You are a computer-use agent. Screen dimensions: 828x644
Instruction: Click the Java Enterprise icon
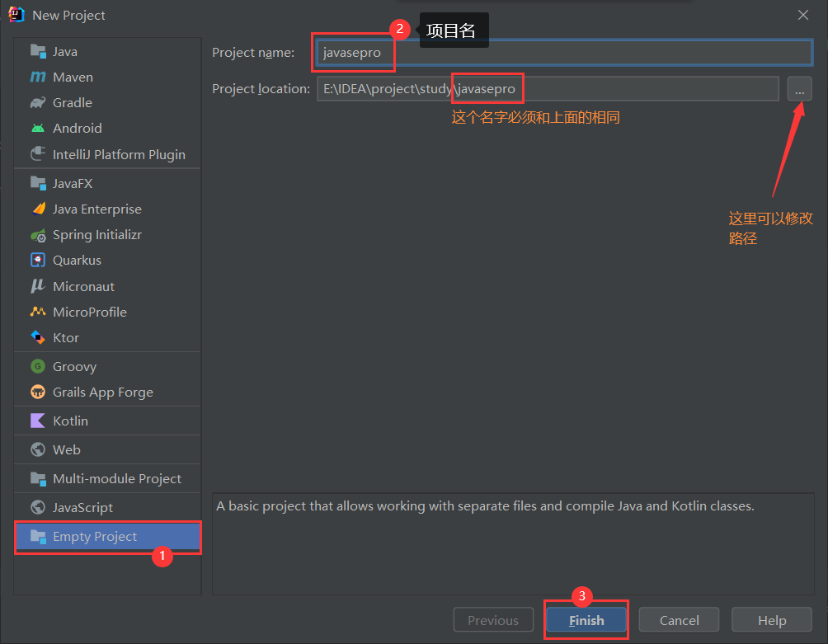point(38,209)
